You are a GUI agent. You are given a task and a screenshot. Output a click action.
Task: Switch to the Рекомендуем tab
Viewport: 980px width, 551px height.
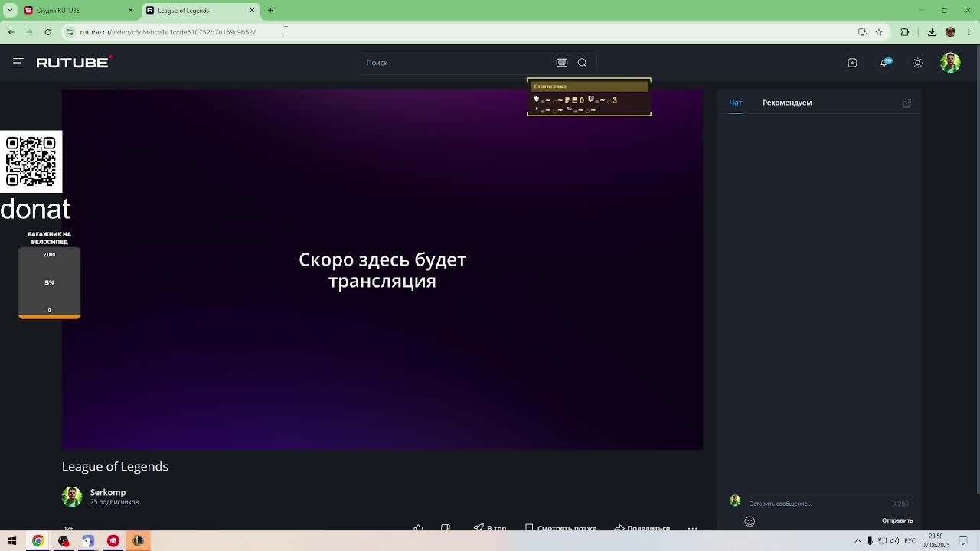coord(787,103)
